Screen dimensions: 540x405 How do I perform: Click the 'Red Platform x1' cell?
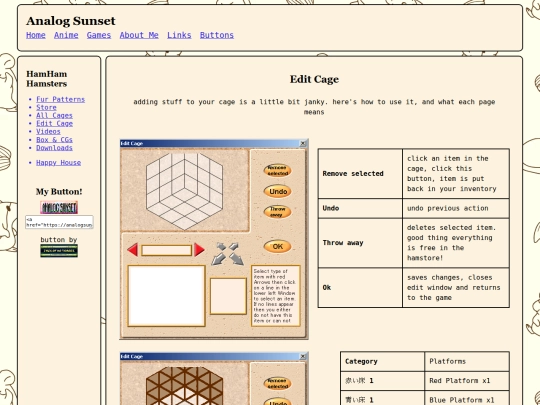[467, 381]
